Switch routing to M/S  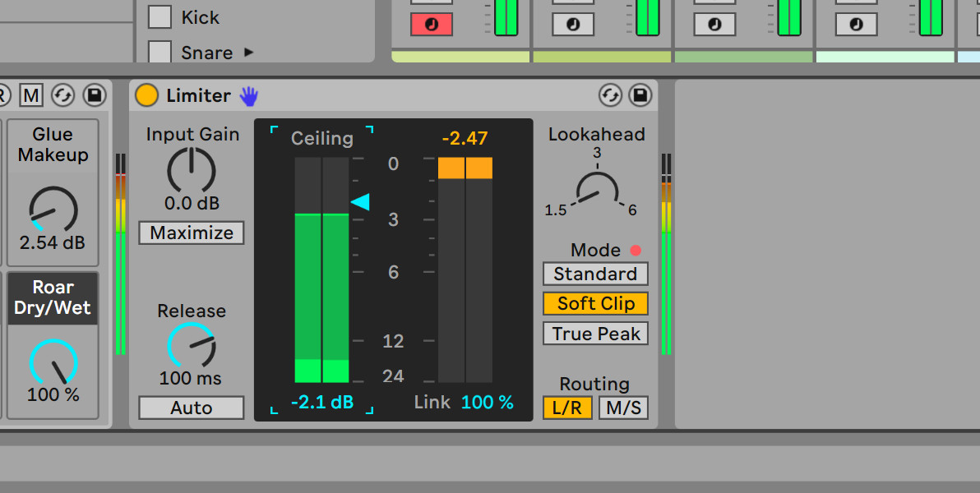623,408
